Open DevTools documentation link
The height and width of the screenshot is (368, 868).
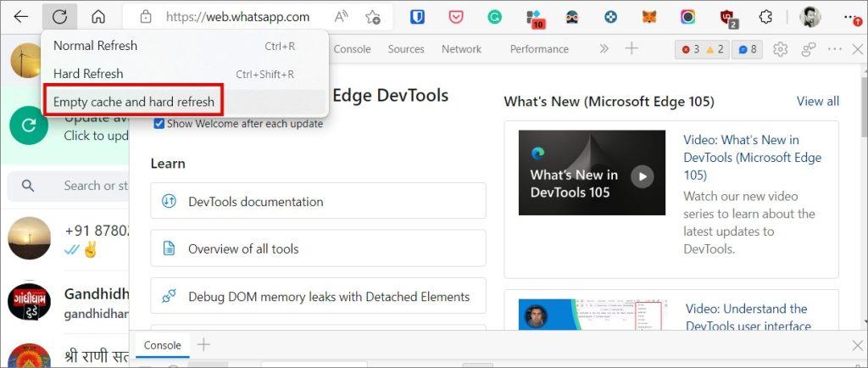click(319, 201)
